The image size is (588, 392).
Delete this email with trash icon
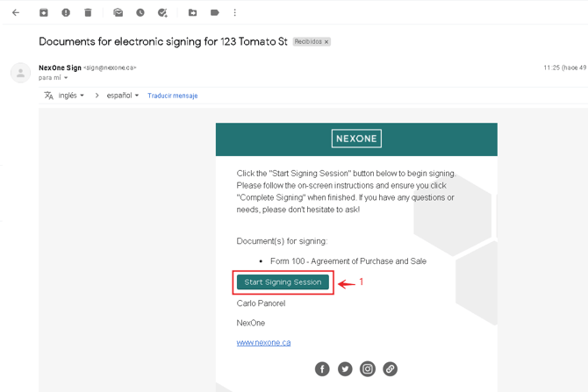click(x=88, y=13)
